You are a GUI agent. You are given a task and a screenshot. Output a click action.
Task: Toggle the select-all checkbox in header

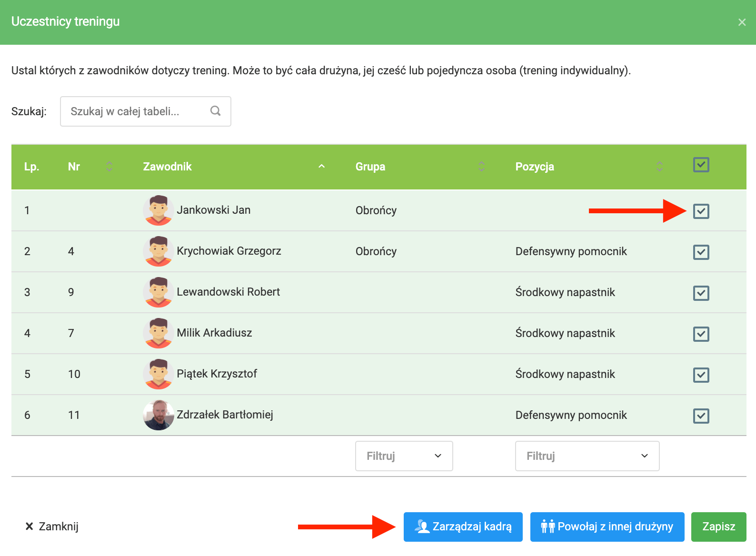pyautogui.click(x=701, y=165)
